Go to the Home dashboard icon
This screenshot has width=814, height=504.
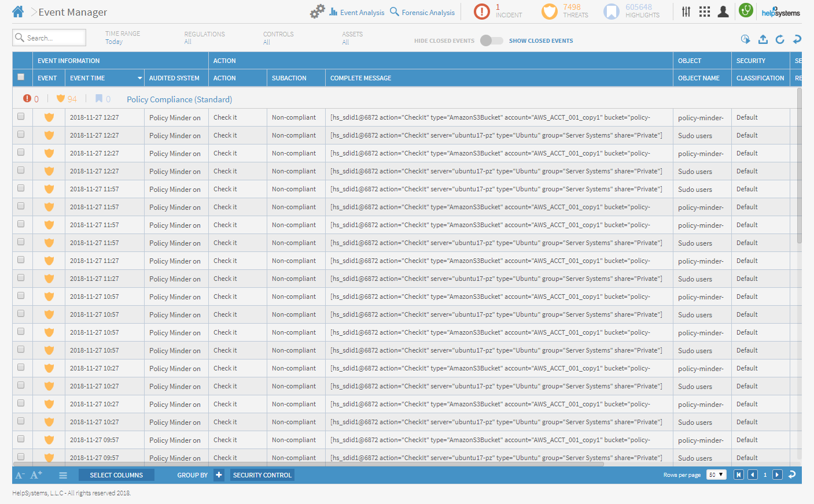point(18,12)
